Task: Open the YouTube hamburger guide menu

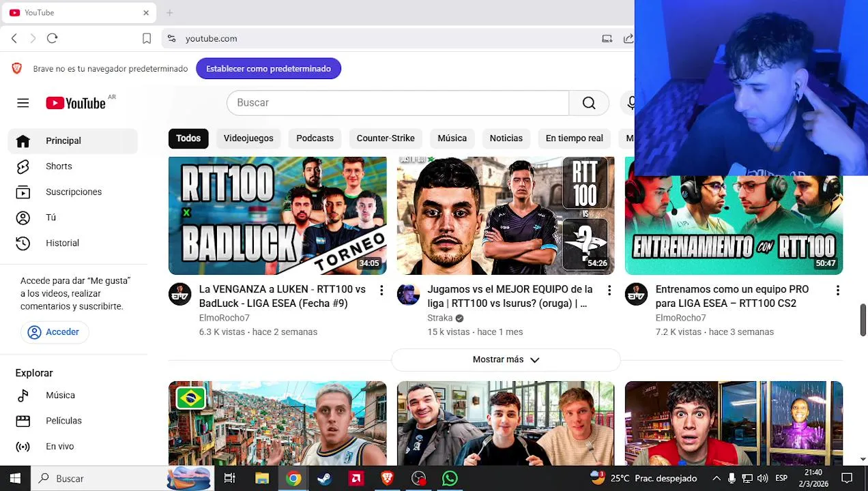Action: [23, 103]
